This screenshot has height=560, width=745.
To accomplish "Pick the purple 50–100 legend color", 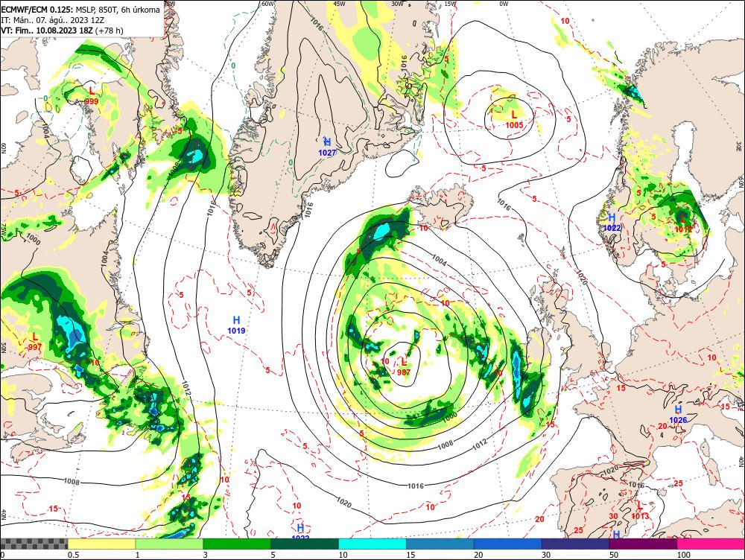I will [x=643, y=544].
